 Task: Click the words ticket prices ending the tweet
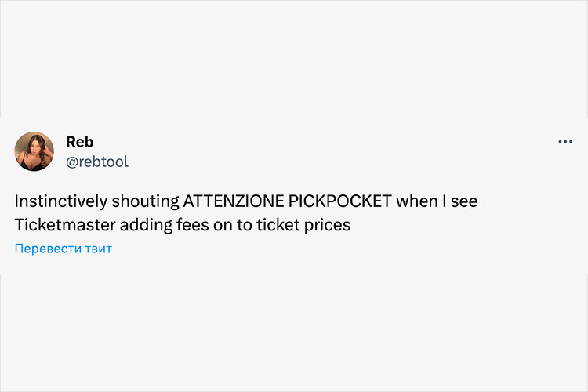tap(303, 225)
